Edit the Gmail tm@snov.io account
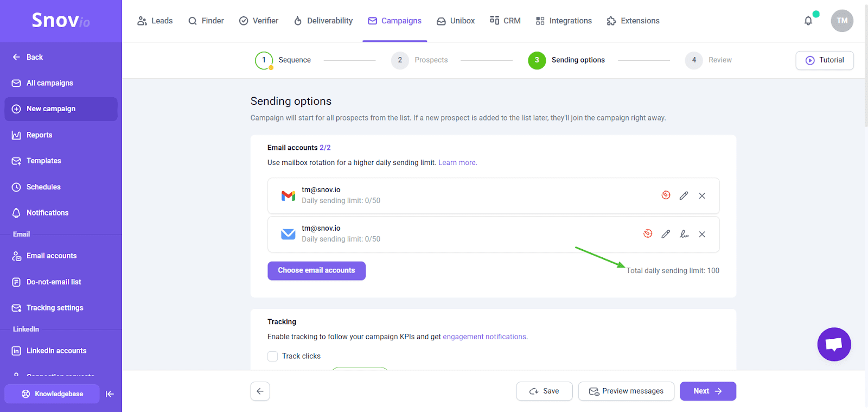Viewport: 868px width, 412px height. click(684, 195)
